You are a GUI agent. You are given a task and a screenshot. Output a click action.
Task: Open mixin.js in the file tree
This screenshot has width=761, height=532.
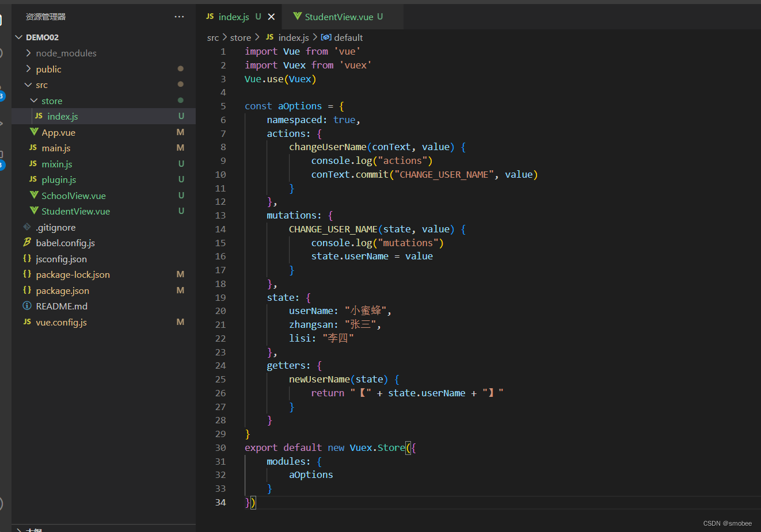(x=104, y=164)
